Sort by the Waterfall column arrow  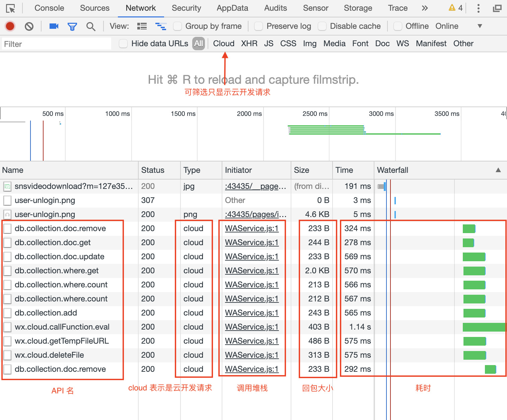(x=498, y=170)
